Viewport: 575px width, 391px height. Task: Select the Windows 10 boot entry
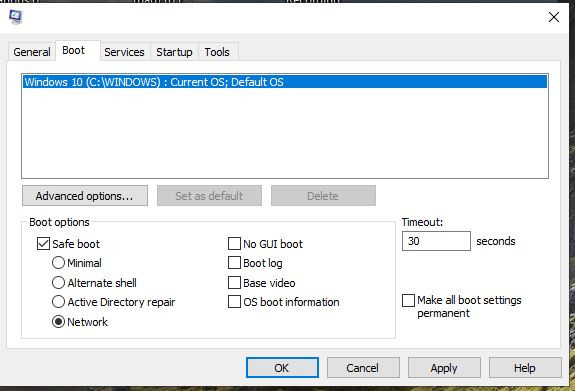tap(285, 82)
